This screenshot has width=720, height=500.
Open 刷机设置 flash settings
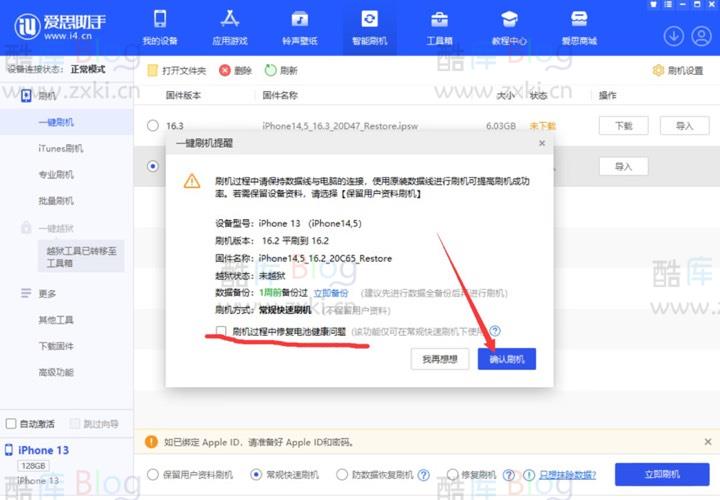coord(678,71)
